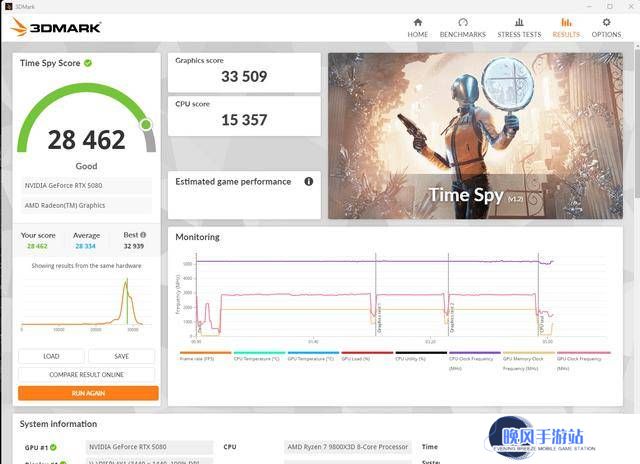Switch to the Results tab
This screenshot has height=464, width=640.
click(x=566, y=28)
